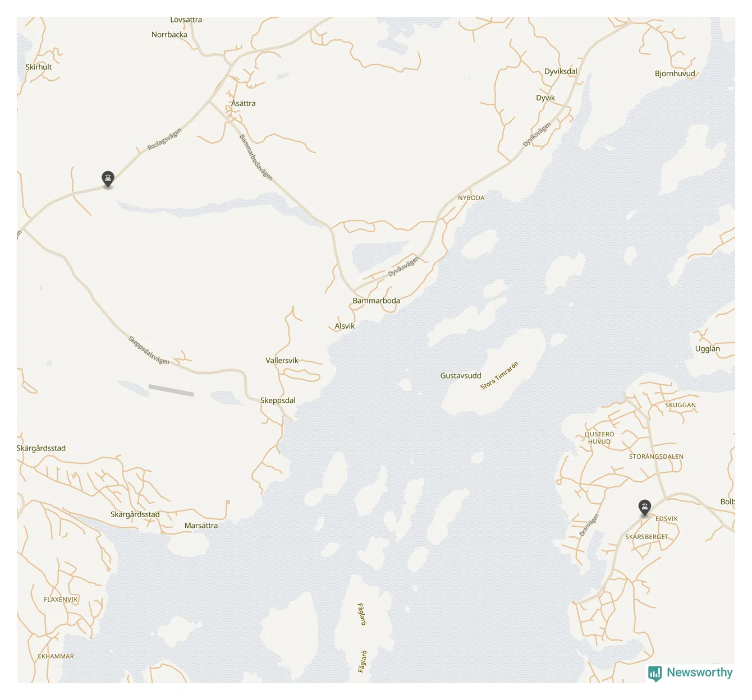Click the Åsättra village label
This screenshot has width=752, height=700.
tap(243, 103)
